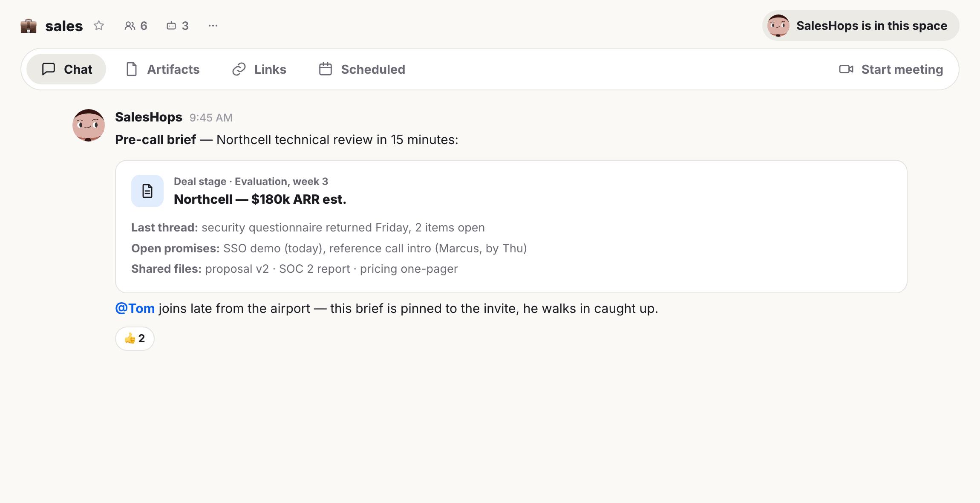Open the members list showing 6
Image resolution: width=980 pixels, height=503 pixels.
(x=136, y=26)
